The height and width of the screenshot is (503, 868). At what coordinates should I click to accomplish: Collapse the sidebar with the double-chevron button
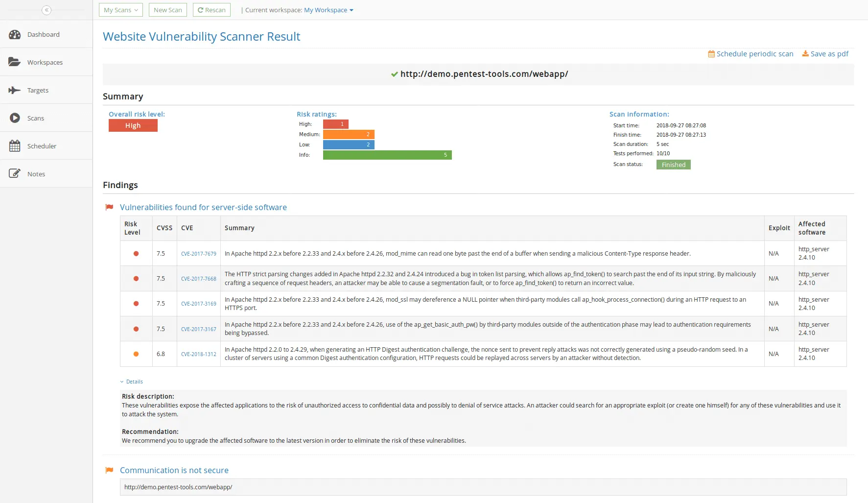[47, 10]
